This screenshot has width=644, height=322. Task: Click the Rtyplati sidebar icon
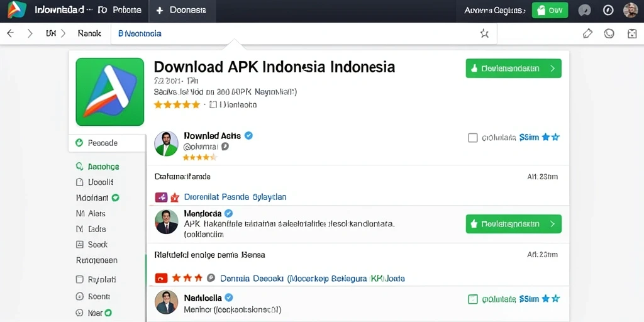[80, 280]
